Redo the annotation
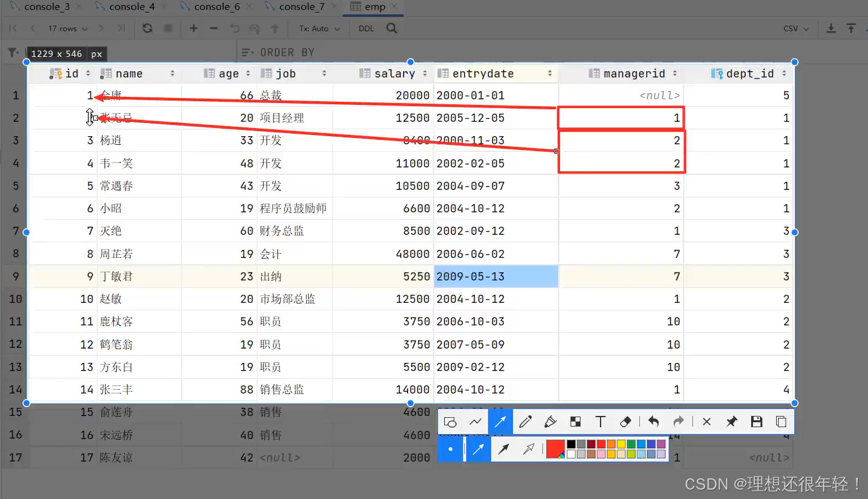This screenshot has width=868, height=499. [678, 422]
